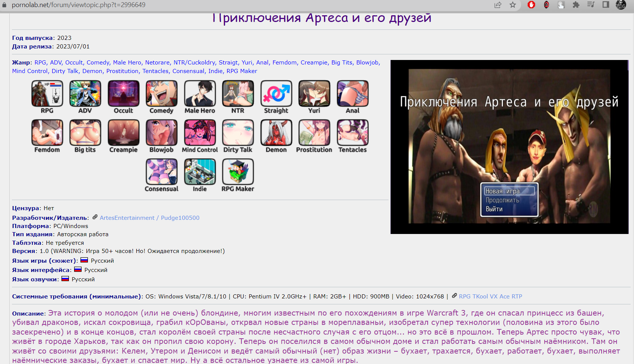The height and width of the screenshot is (364, 634).
Task: Click the 'Цензура: Нет' line
Action: coord(33,208)
